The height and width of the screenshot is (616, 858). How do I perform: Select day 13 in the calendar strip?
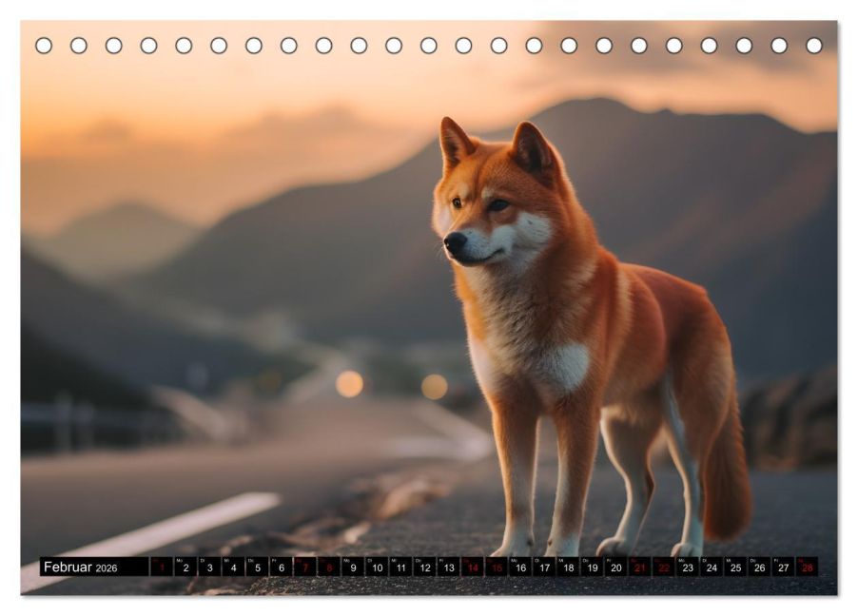pos(449,567)
